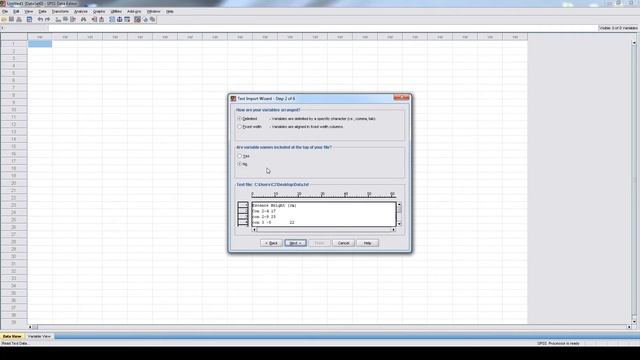
Task: Click the Print toolbar icon
Action: click(x=19, y=19)
